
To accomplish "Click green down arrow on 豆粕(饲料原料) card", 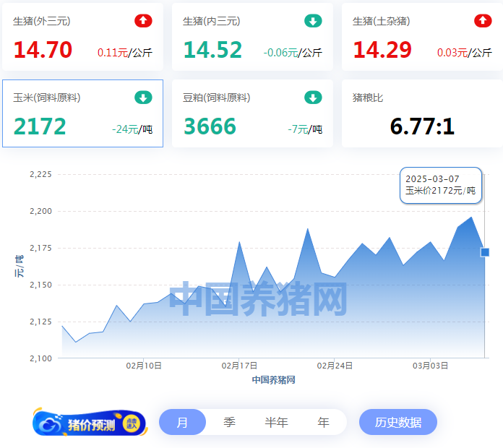I will click(x=313, y=98).
